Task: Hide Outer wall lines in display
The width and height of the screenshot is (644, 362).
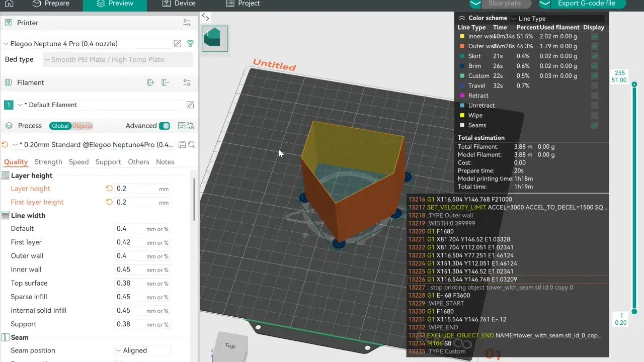Action: (595, 46)
